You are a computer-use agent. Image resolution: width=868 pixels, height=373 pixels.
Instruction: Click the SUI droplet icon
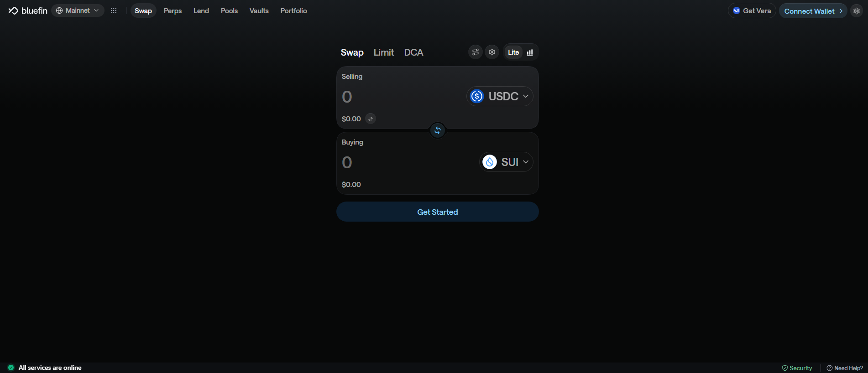coord(490,162)
